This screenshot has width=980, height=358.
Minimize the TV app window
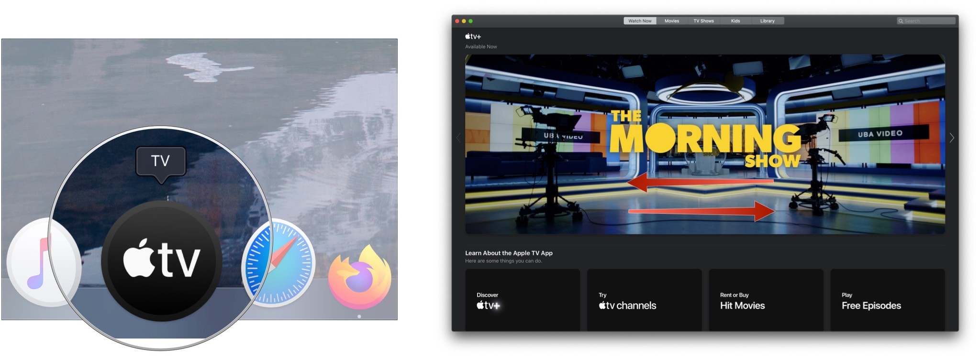464,21
